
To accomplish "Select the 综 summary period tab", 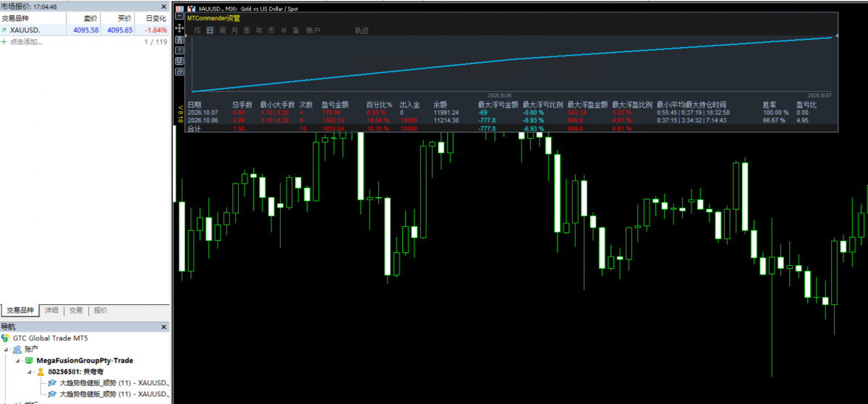I will point(197,30).
